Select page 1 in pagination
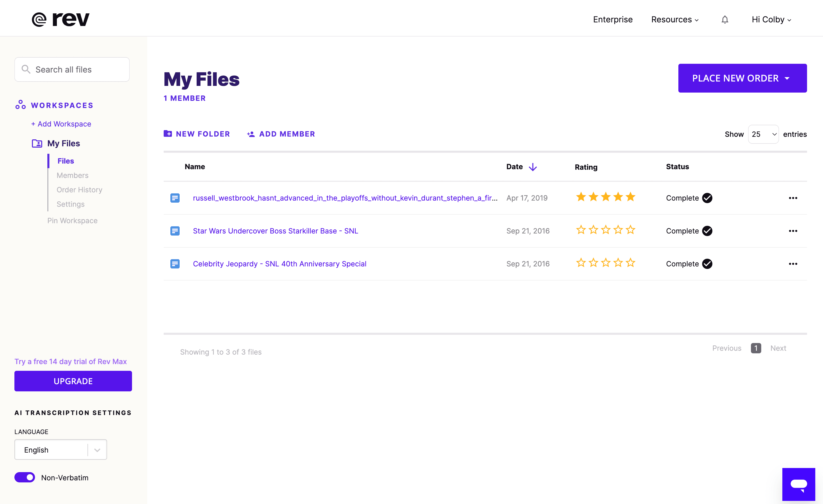The height and width of the screenshot is (504, 823). coord(756,348)
